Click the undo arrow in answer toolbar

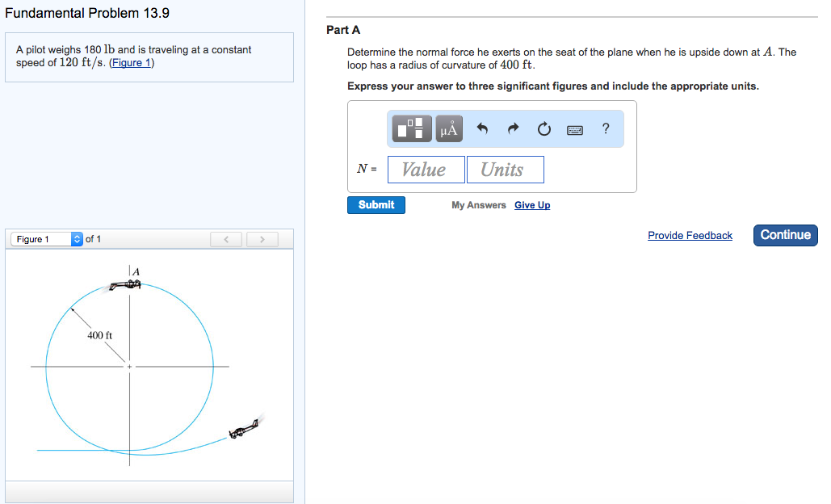(482, 128)
